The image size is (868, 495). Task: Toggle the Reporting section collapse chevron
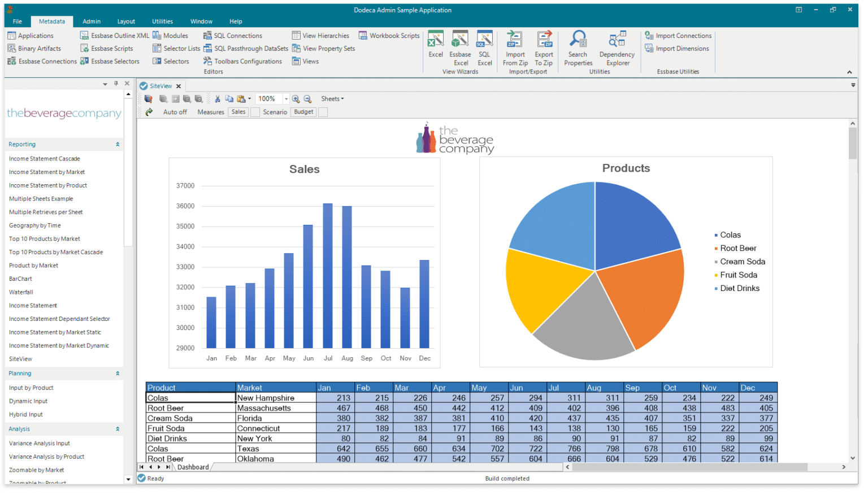118,144
